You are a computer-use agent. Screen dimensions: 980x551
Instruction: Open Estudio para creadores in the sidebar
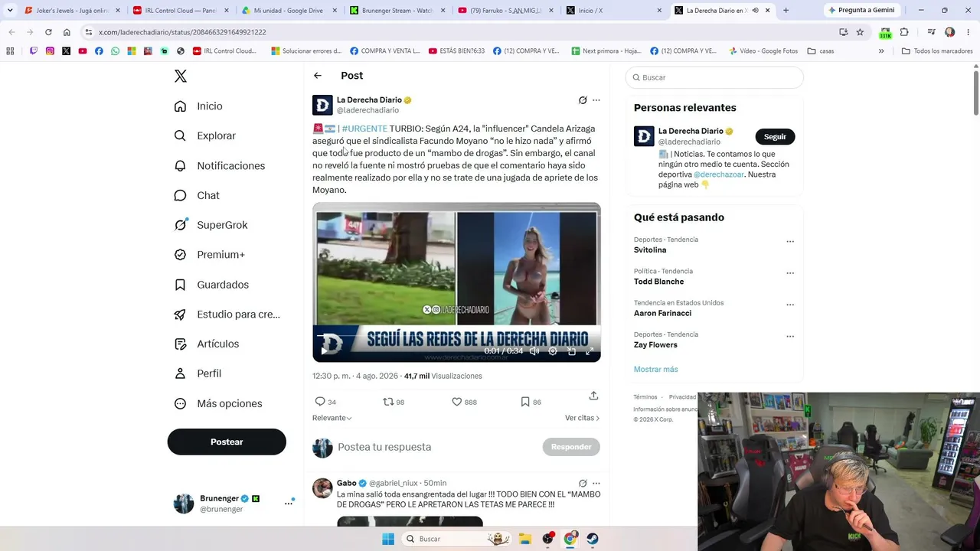(227, 315)
